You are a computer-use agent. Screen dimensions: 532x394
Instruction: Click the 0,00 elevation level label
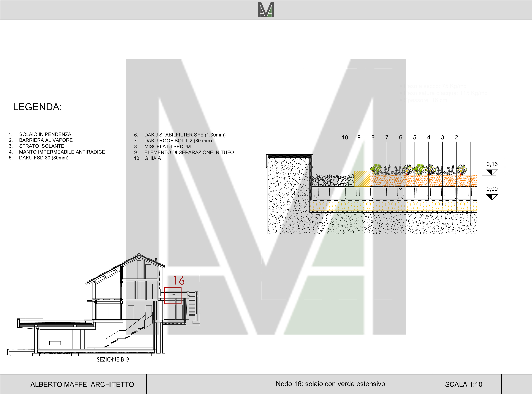(x=492, y=189)
